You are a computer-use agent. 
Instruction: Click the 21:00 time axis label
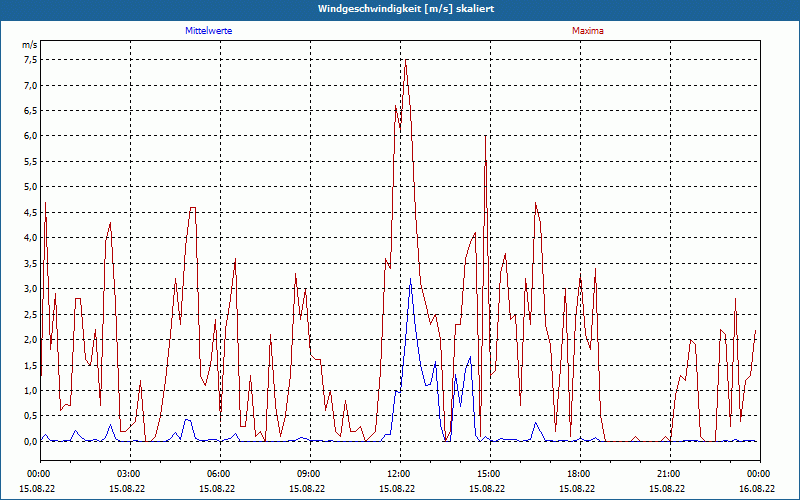667,474
